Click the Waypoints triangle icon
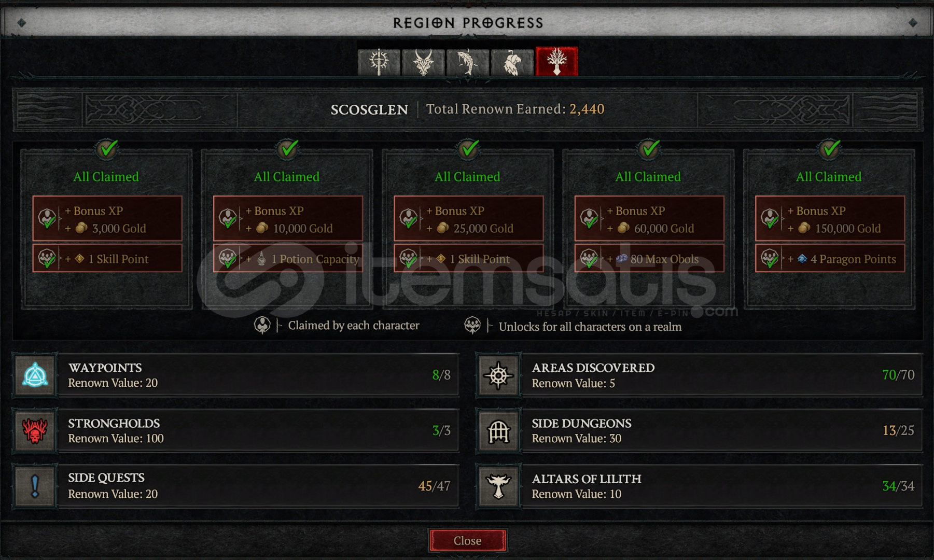 [35, 375]
